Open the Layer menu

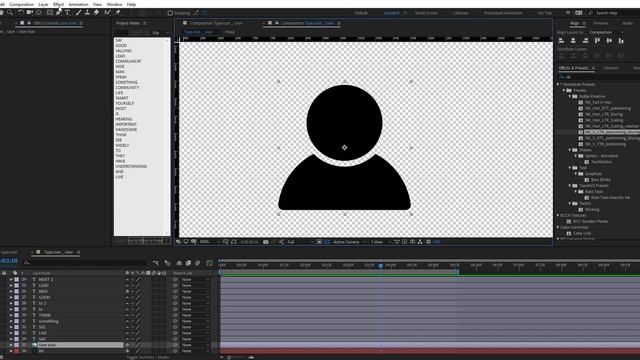[43, 4]
